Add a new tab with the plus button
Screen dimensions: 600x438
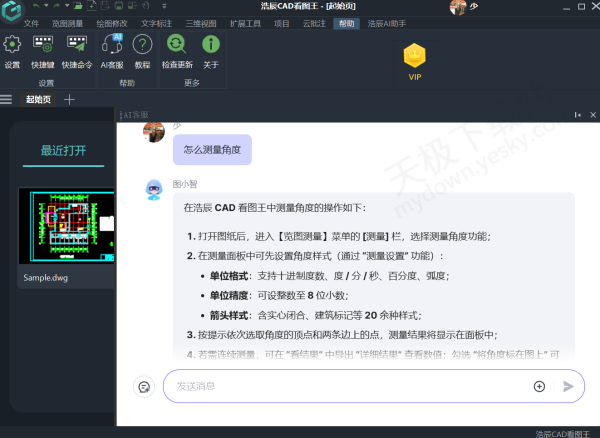click(x=69, y=99)
